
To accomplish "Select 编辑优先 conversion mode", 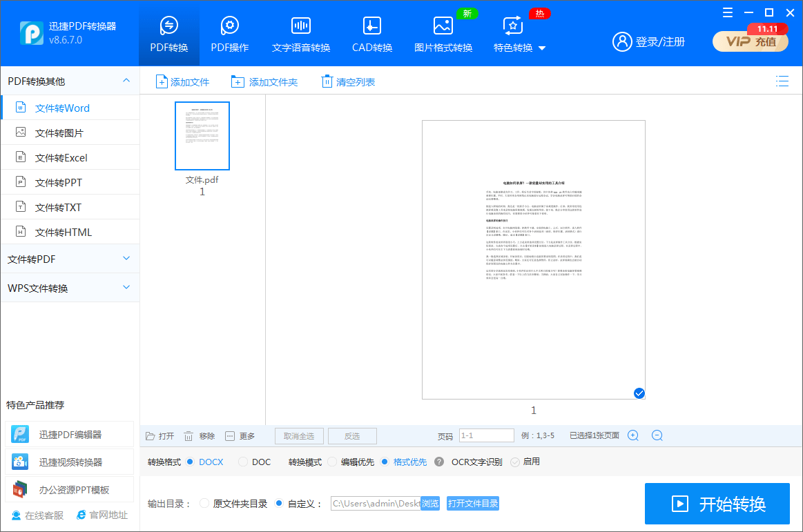I will (x=332, y=462).
